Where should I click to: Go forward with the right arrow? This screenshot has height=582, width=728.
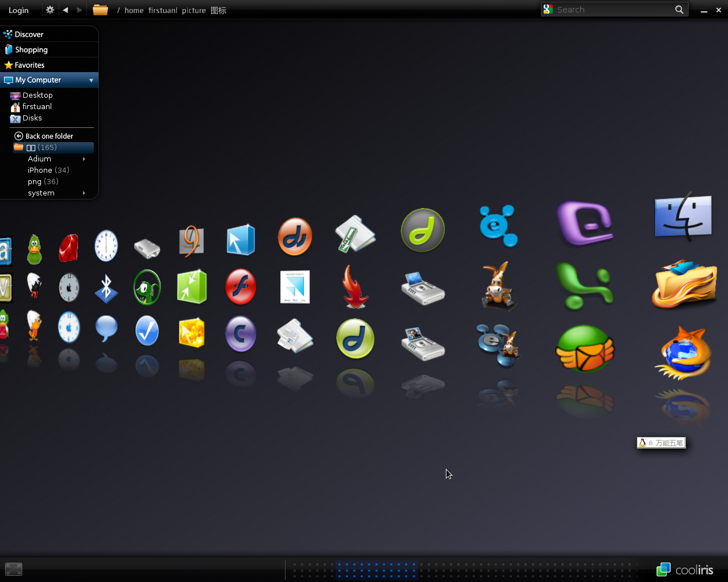point(80,10)
